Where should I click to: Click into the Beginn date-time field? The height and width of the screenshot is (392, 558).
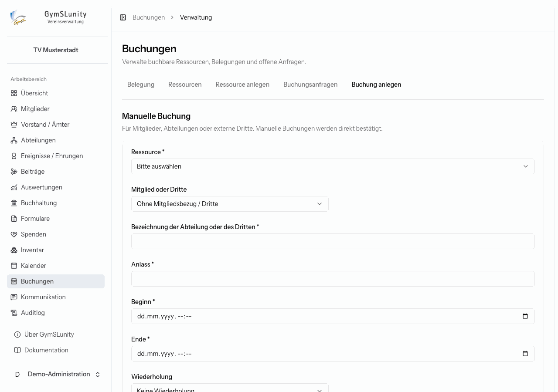click(333, 316)
